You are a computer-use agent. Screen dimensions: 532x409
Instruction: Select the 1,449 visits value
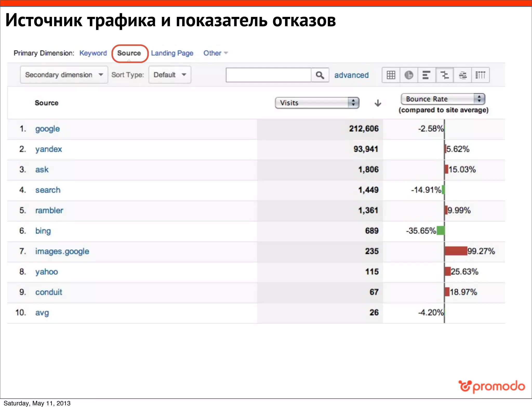coord(368,190)
